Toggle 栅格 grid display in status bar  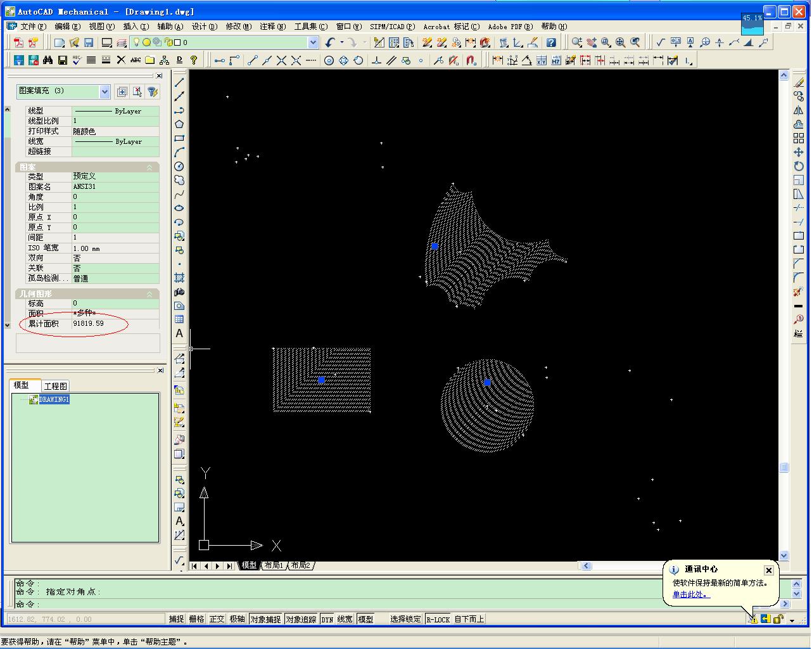point(196,619)
